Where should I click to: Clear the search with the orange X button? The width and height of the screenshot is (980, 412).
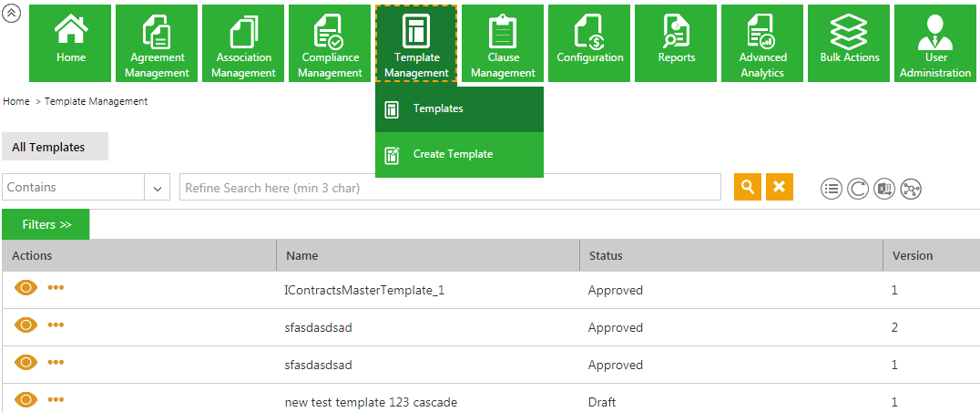pos(779,187)
